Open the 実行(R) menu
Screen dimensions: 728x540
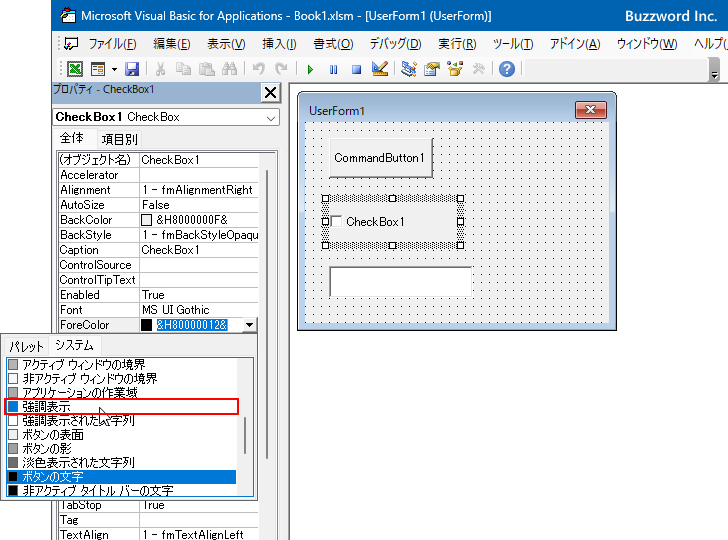click(x=457, y=44)
